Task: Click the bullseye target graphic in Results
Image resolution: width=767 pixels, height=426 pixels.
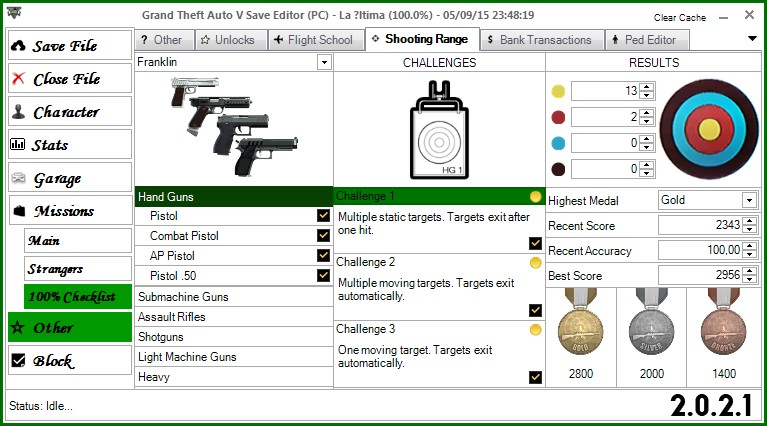Action: coord(708,129)
